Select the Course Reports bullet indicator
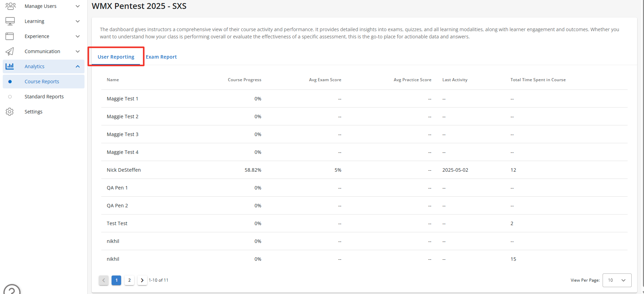644x294 pixels. coord(10,82)
